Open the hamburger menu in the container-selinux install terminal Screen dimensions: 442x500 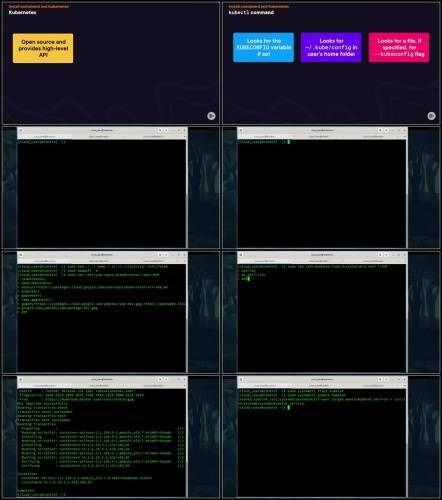[166, 379]
